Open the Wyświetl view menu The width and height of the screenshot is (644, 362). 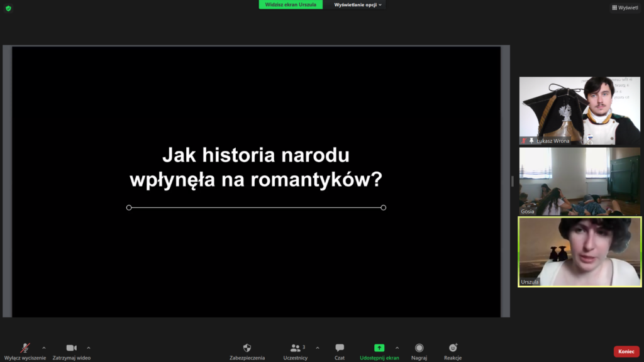click(625, 8)
